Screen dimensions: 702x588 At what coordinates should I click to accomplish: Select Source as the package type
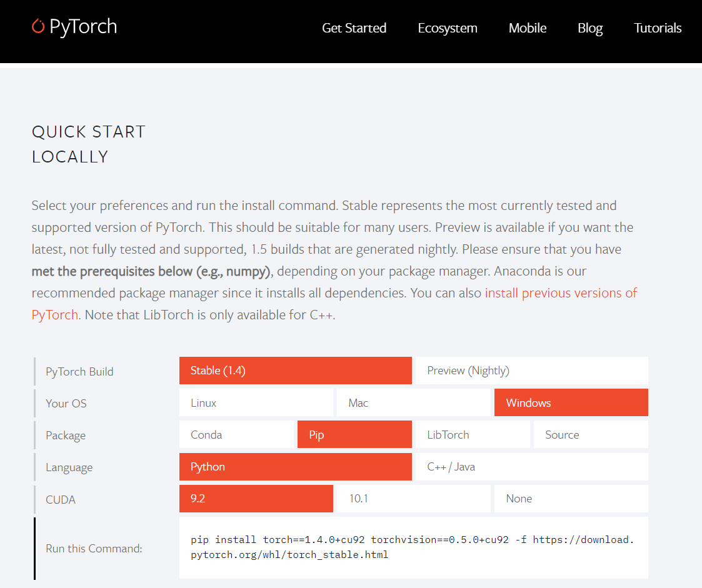click(590, 435)
